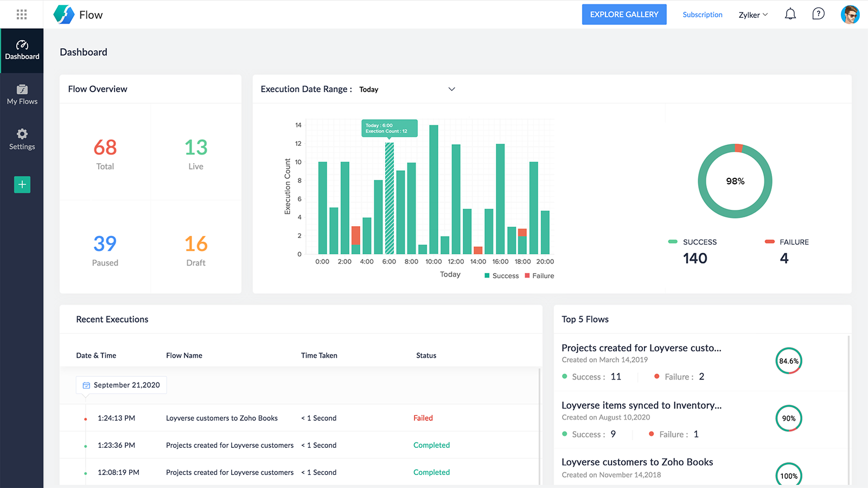The image size is (868, 488).
Task: Open the apps grid launcher icon
Action: [22, 15]
